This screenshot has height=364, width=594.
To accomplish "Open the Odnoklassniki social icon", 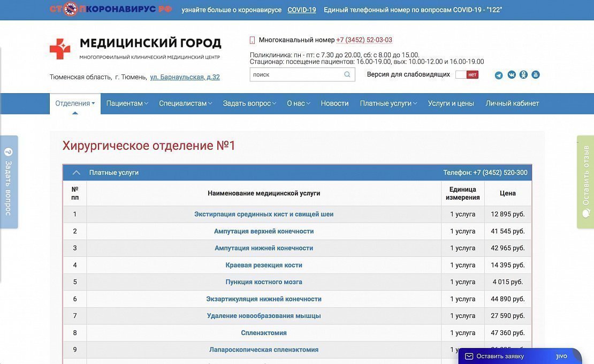I will (x=523, y=75).
